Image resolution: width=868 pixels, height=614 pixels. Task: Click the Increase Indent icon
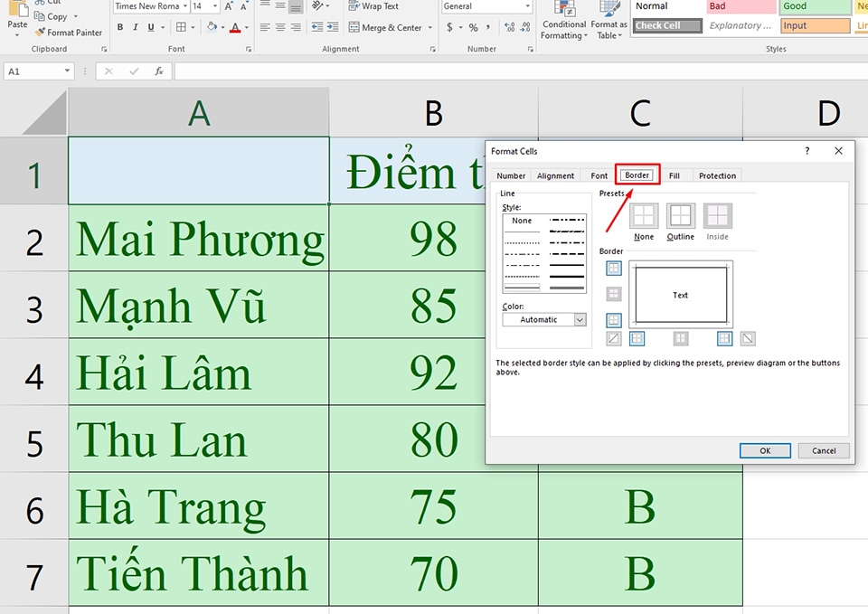(x=333, y=26)
